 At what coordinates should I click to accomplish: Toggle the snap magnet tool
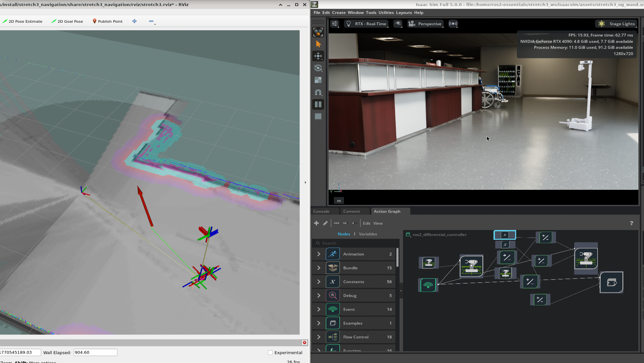pyautogui.click(x=318, y=92)
